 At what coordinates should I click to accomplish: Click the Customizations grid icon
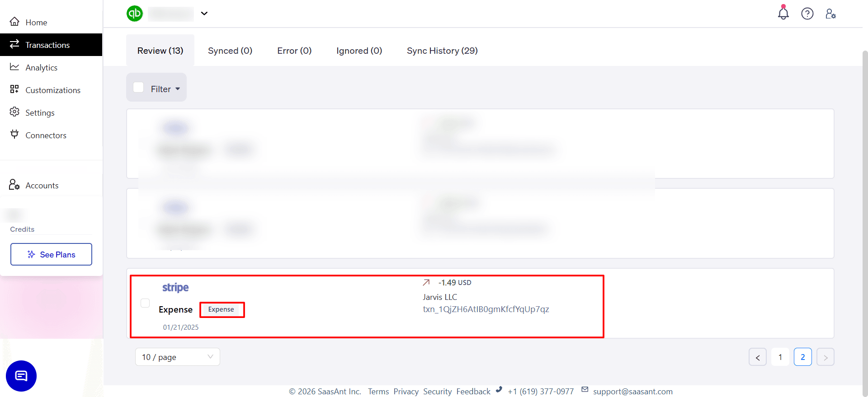[14, 89]
